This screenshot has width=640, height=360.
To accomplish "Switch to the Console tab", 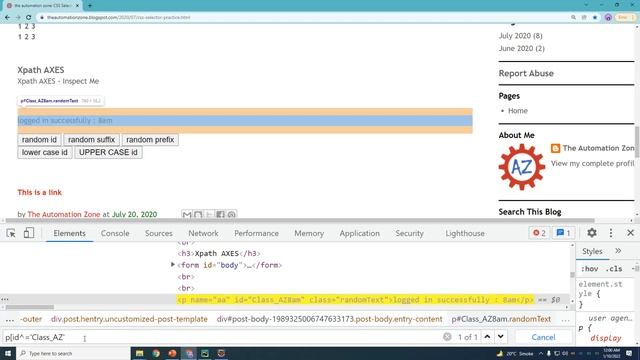I will point(115,233).
